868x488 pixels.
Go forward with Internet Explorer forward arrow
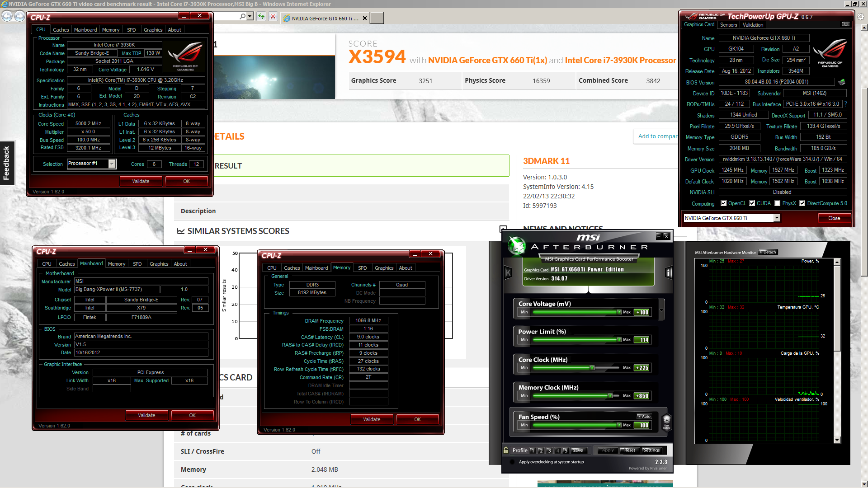pyautogui.click(x=19, y=16)
